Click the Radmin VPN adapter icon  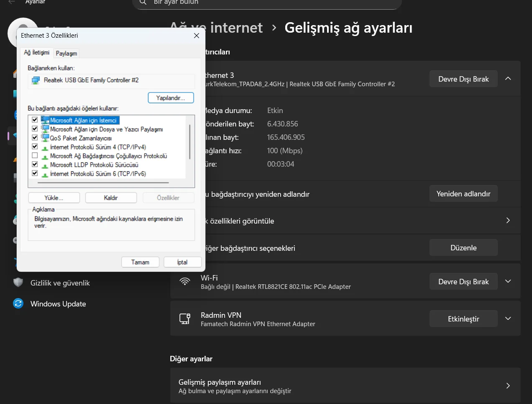tap(185, 319)
